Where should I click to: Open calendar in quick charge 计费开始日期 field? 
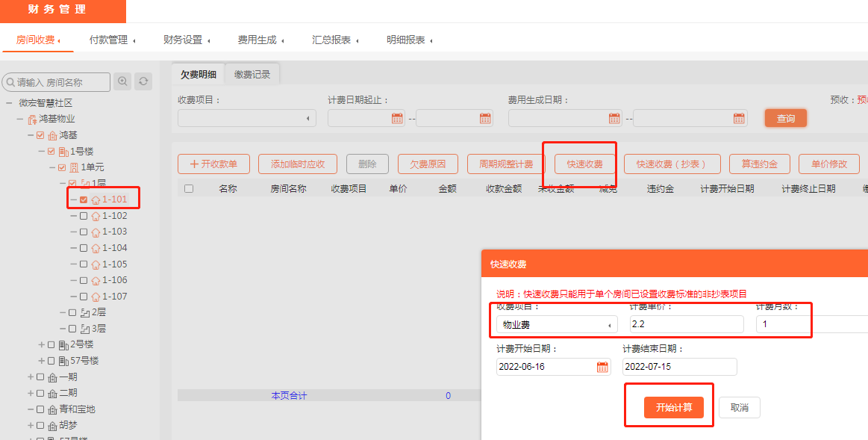(602, 367)
